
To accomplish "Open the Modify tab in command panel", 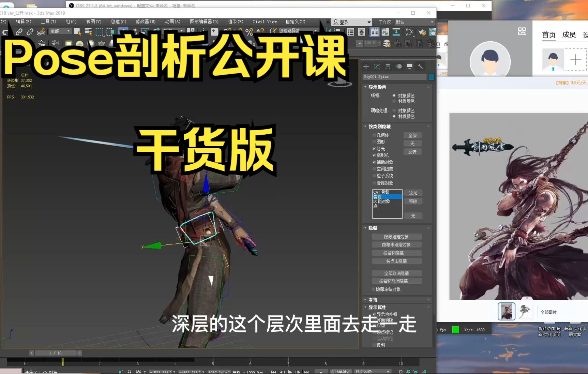I will click(x=377, y=66).
